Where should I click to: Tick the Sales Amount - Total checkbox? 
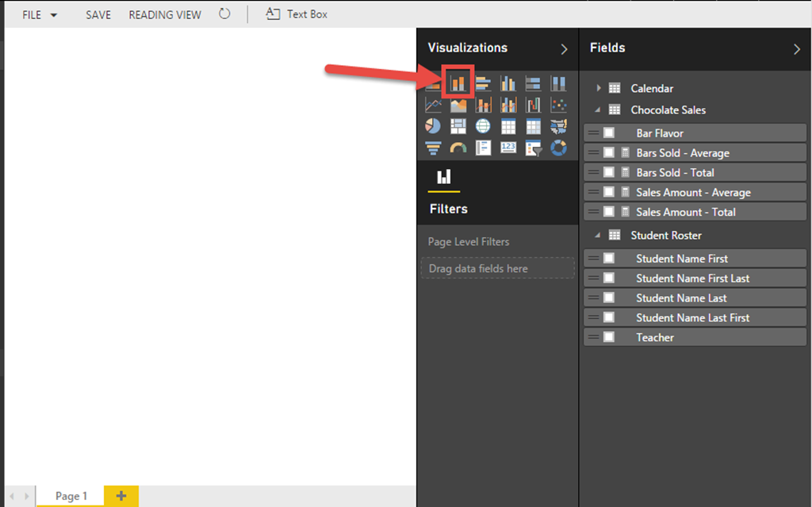[609, 212]
